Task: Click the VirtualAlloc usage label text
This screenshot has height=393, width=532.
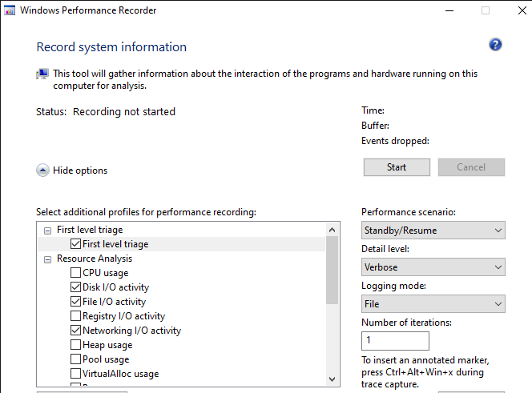Action: (121, 374)
